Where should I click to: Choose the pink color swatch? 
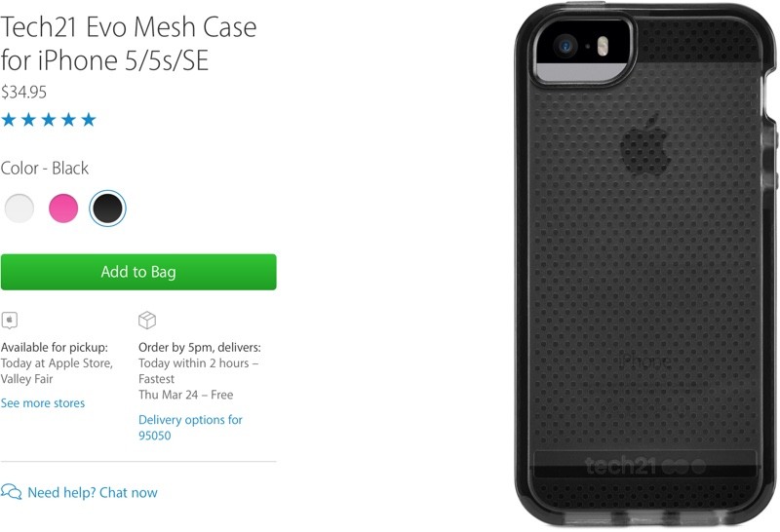click(63, 208)
